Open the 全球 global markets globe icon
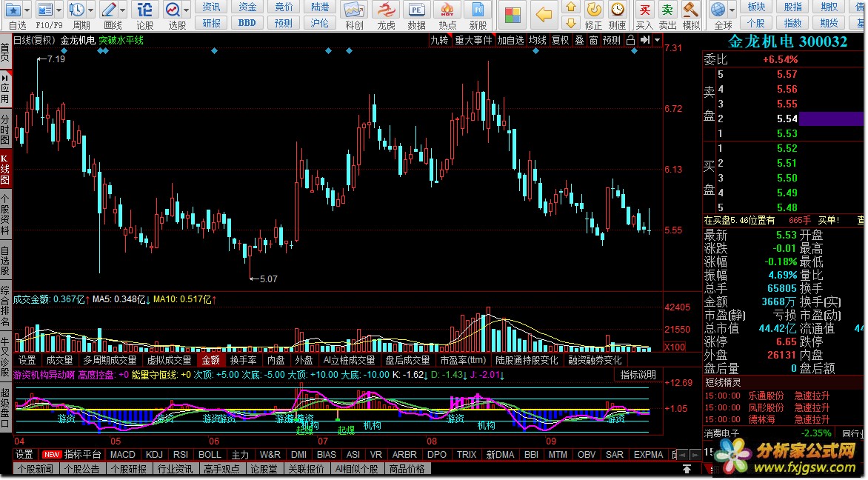 pos(718,10)
